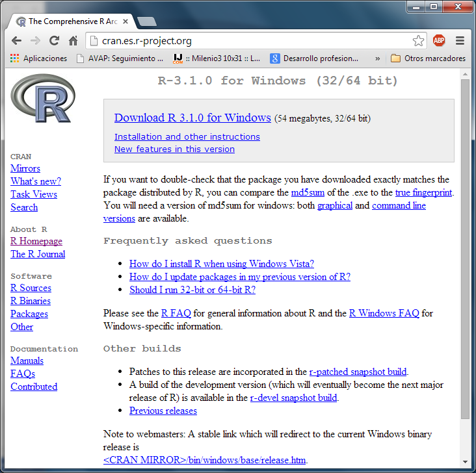
Task: Close The Comprehensive R Archive tab
Action: pos(126,21)
